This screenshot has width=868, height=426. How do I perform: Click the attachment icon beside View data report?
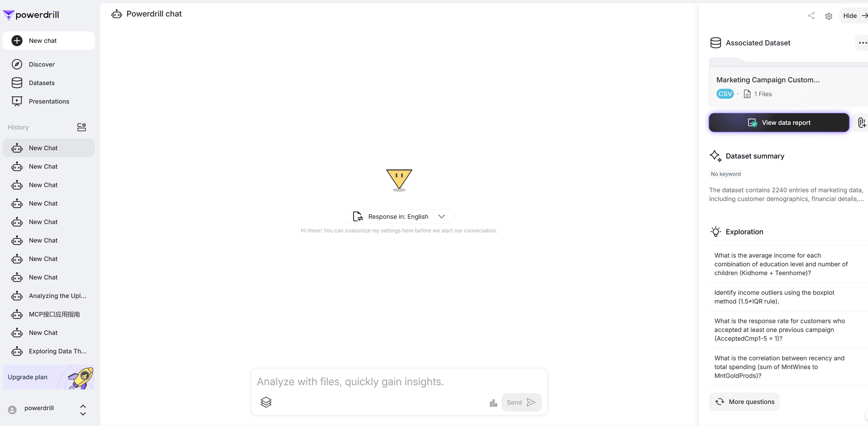point(862,123)
